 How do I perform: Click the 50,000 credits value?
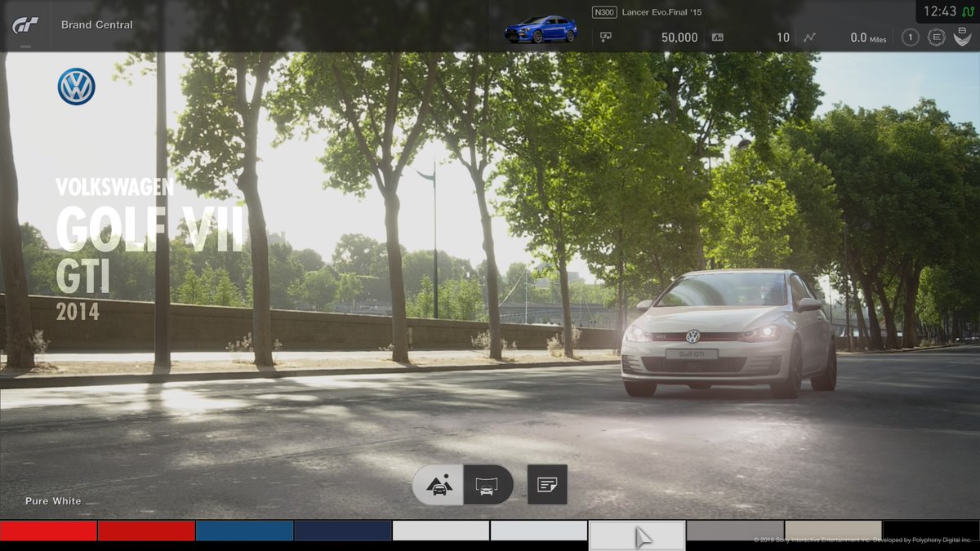click(x=679, y=38)
